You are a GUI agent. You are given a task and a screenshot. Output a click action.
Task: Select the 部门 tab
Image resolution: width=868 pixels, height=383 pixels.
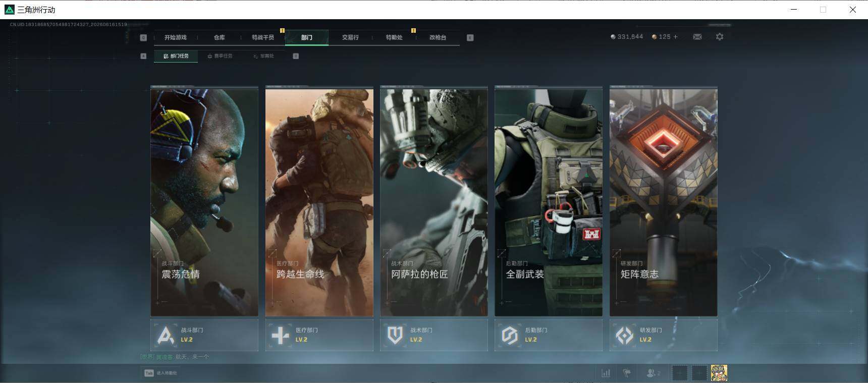[307, 37]
